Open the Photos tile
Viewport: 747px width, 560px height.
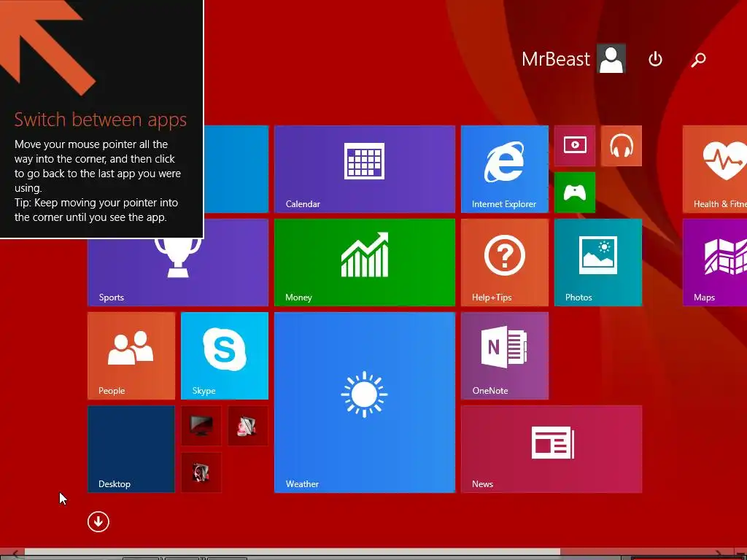pos(598,262)
